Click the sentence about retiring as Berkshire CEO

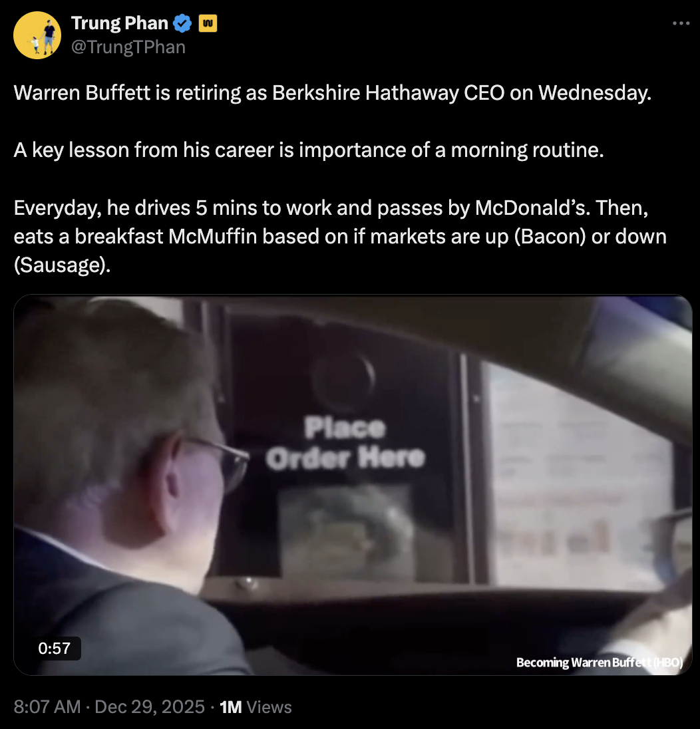pos(333,92)
